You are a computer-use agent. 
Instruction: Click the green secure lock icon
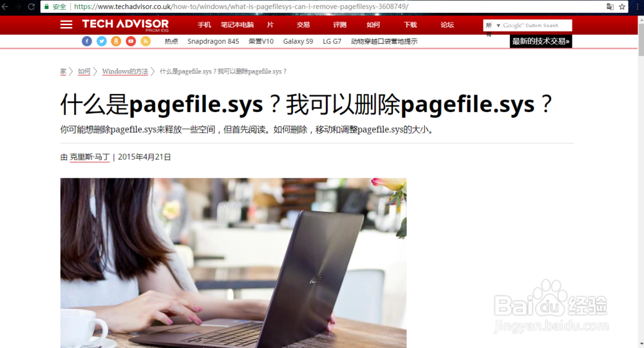(x=46, y=6)
